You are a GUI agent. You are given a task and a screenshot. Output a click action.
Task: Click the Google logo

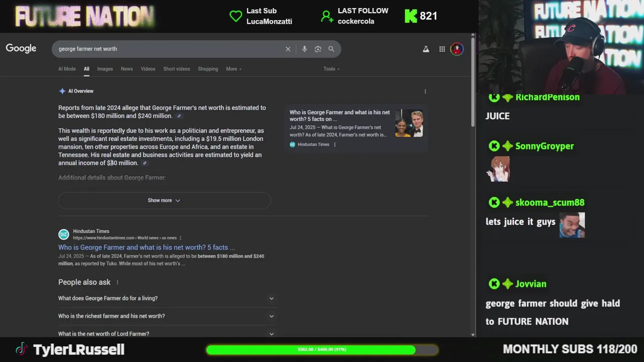[21, 48]
